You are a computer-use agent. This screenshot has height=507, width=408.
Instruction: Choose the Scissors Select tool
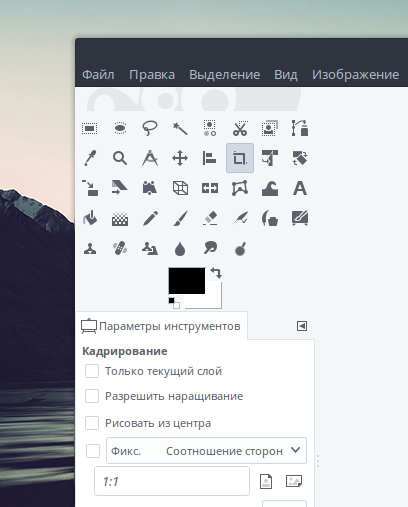[240, 128]
